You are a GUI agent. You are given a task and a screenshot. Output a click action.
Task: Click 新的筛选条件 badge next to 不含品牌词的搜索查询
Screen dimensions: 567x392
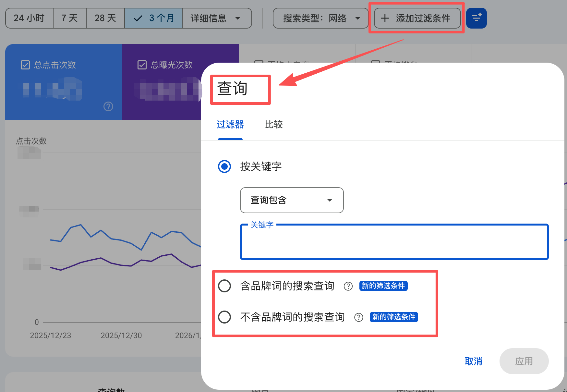(393, 317)
